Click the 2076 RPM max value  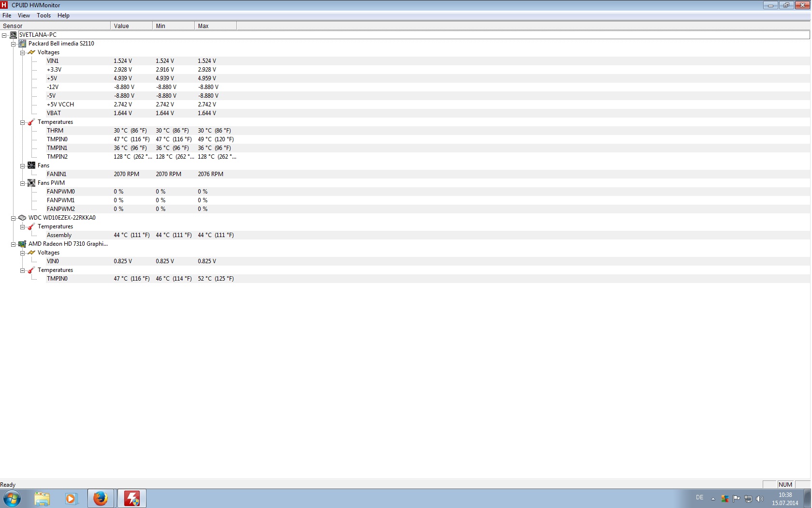(210, 174)
